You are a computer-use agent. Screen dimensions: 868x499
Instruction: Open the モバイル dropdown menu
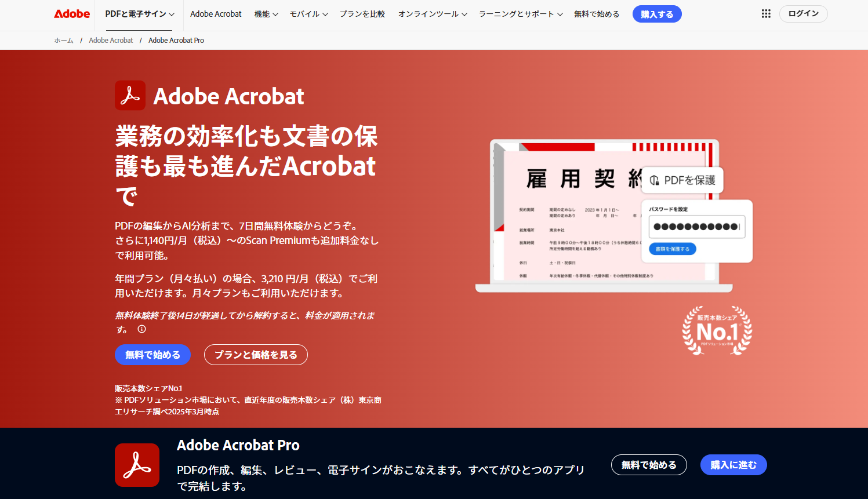[x=308, y=14]
